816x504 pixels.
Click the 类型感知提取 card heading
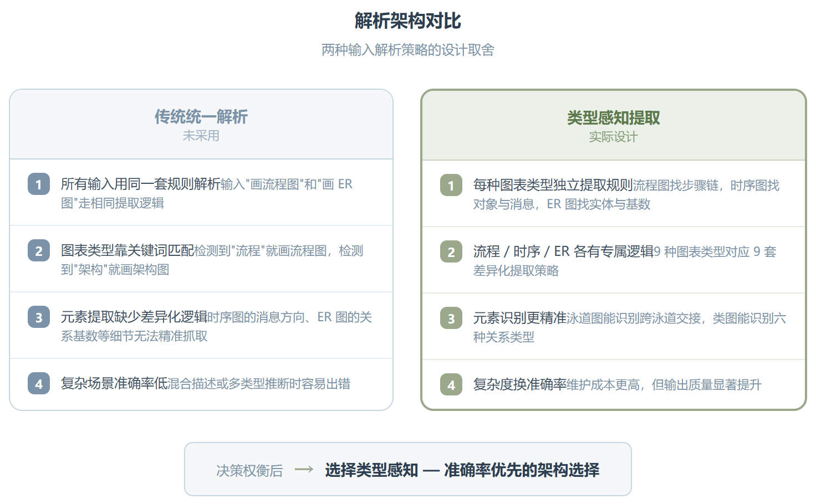(613, 117)
